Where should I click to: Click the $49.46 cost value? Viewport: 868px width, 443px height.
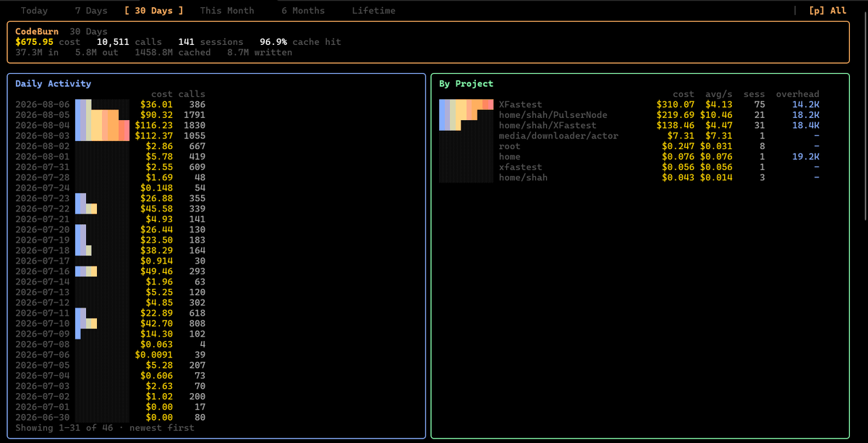(x=156, y=271)
